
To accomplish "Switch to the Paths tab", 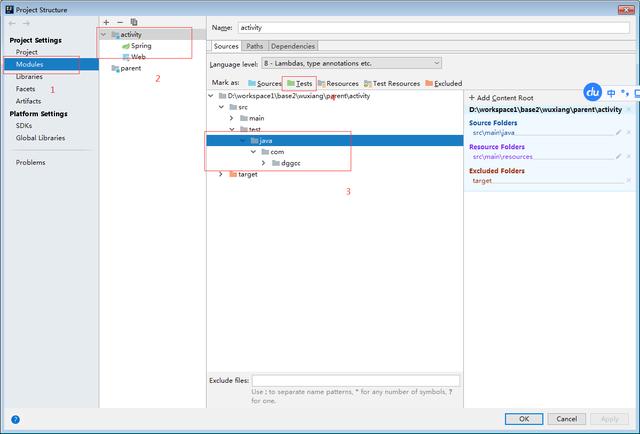I will (255, 46).
